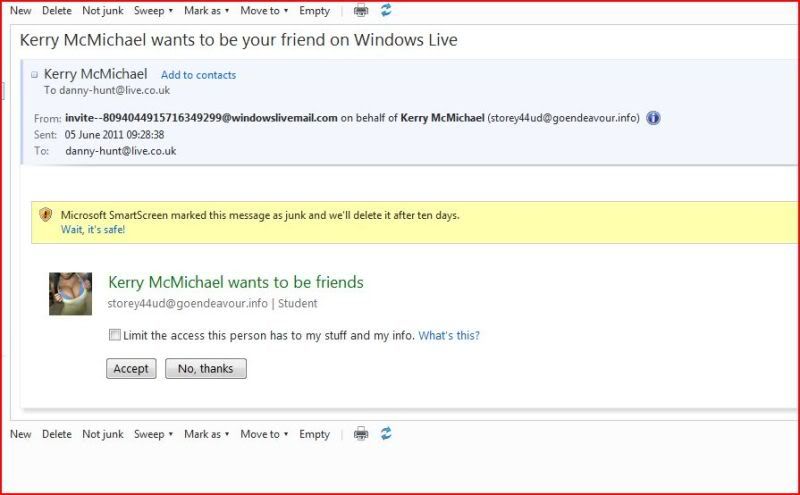800x495 pixels.
Task: Click New in the top toolbar
Action: pyautogui.click(x=20, y=11)
